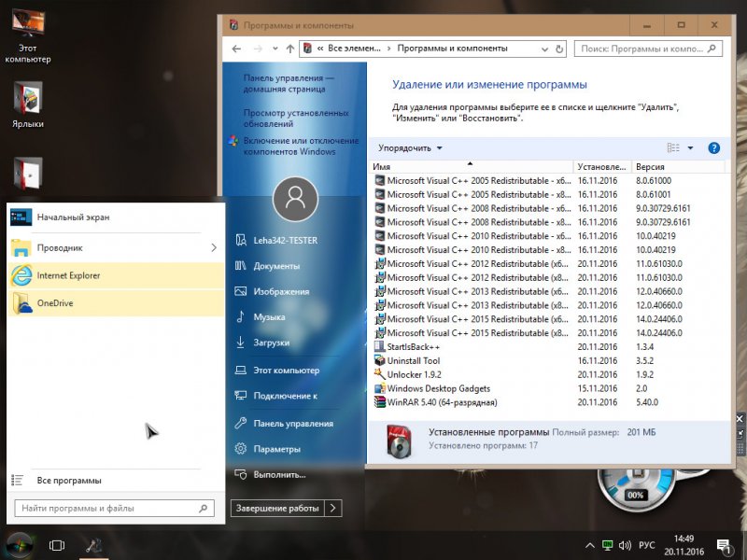This screenshot has width=747, height=560.
Task: Open Просмотр установленных обновлений link
Action: pos(296,119)
